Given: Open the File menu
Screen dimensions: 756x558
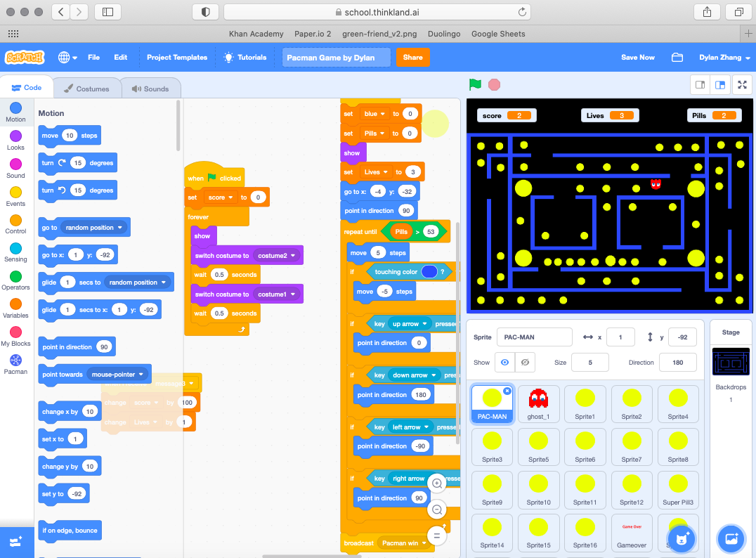Looking at the screenshot, I should 93,58.
